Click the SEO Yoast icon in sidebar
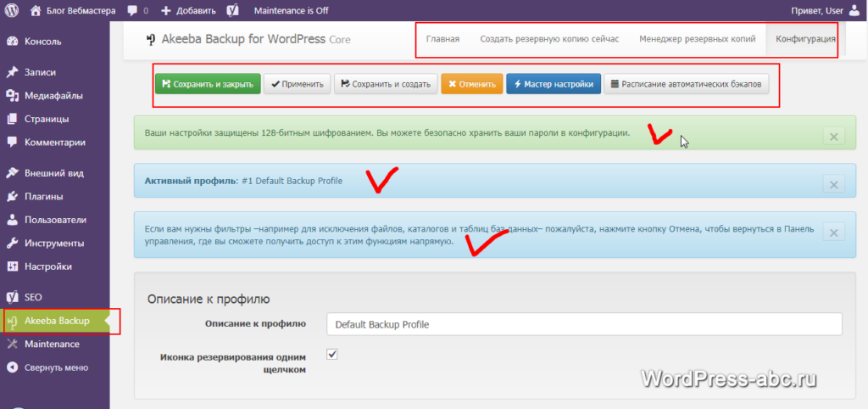Viewport: 868px width, 409px height. pos(12,298)
